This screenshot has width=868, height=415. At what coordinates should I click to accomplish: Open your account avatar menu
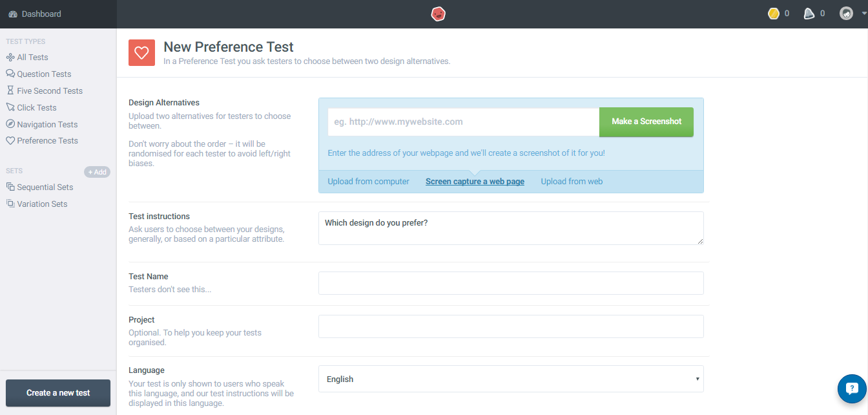(x=846, y=13)
